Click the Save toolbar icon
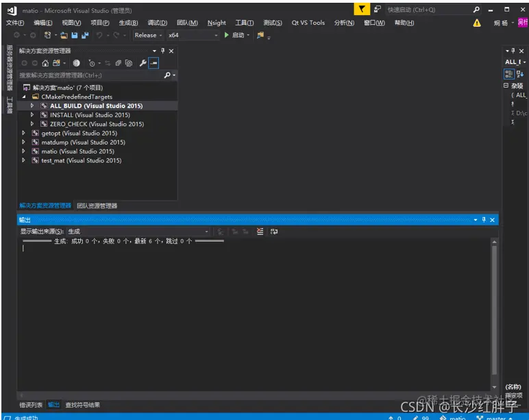This screenshot has height=420, width=529. [x=75, y=35]
